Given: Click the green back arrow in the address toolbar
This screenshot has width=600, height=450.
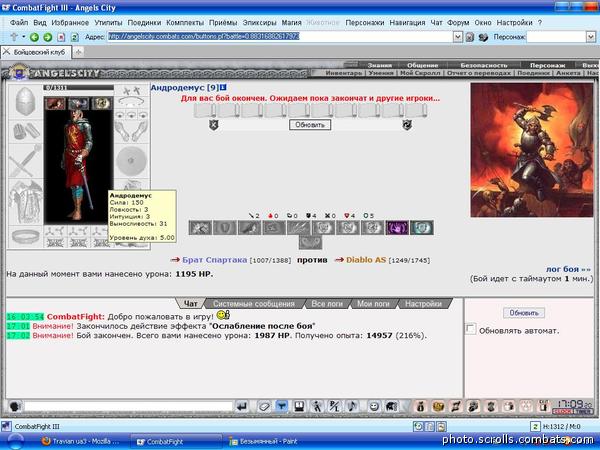Looking at the screenshot, I should click(x=34, y=37).
